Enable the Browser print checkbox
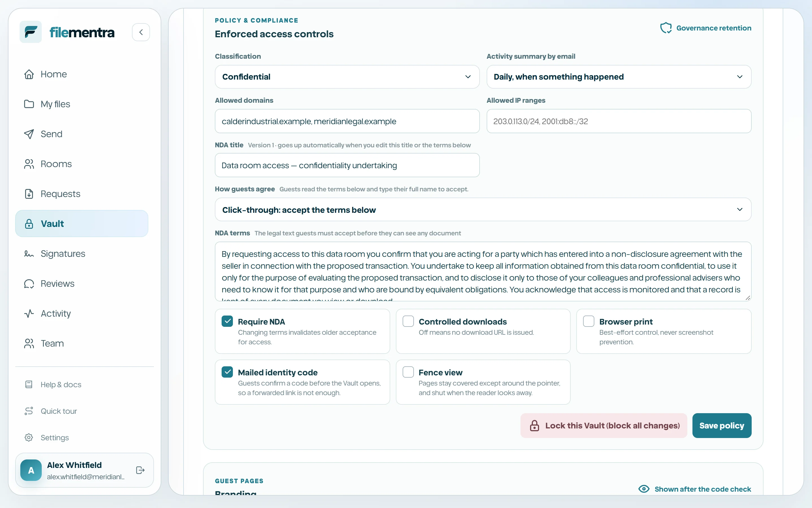This screenshot has height=508, width=812. pyautogui.click(x=588, y=321)
